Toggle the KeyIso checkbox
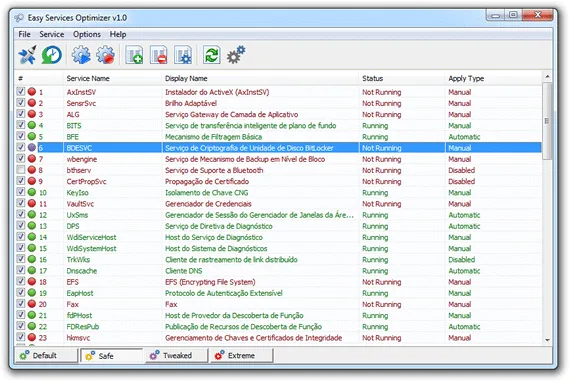 tap(21, 192)
